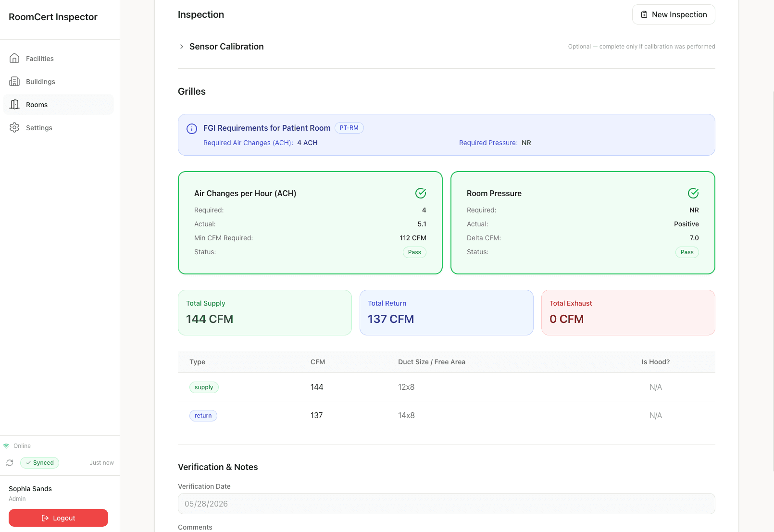The height and width of the screenshot is (532, 774).
Task: Click the sync refresh icon
Action: (x=10, y=463)
